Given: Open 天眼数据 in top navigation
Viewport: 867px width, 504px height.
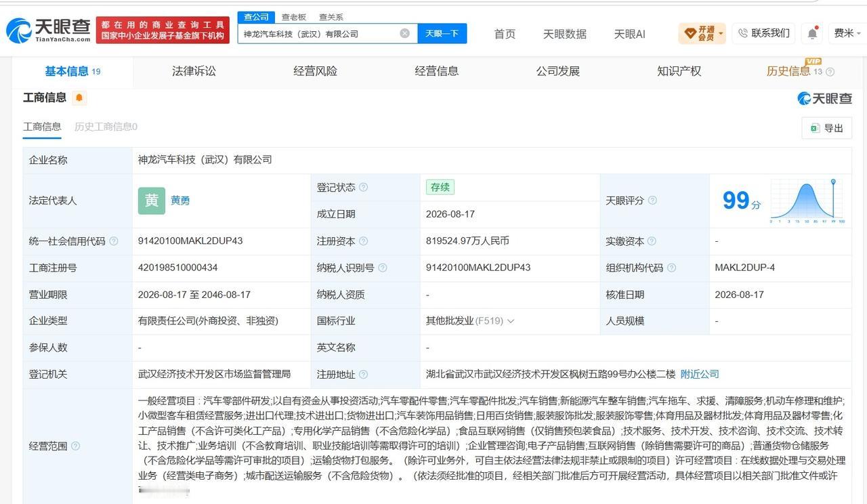Looking at the screenshot, I should (565, 34).
